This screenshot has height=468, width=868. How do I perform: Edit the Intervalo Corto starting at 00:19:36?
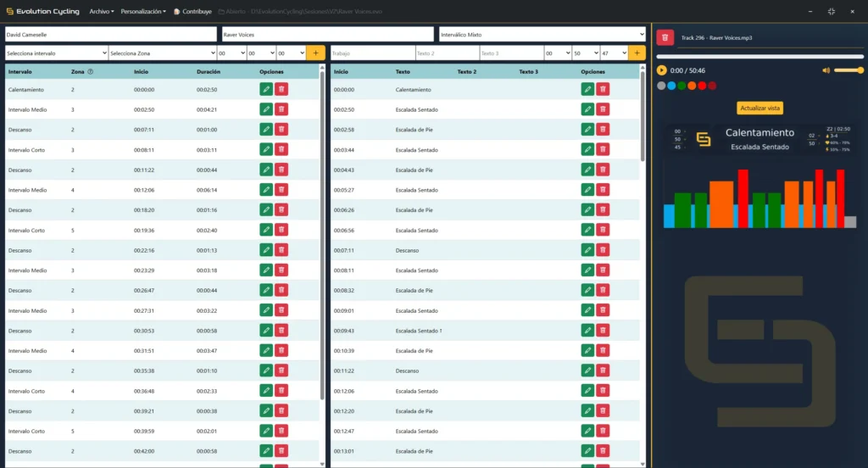click(266, 230)
